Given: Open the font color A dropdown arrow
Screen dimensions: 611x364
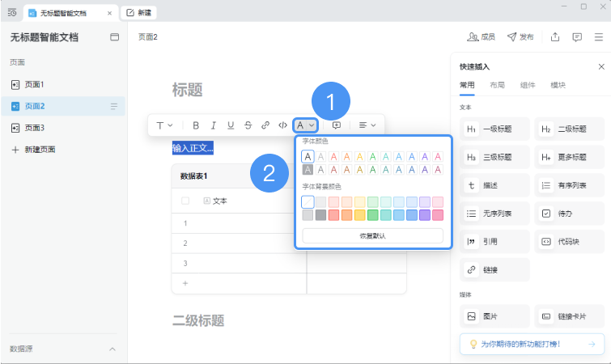Looking at the screenshot, I should click(x=312, y=125).
